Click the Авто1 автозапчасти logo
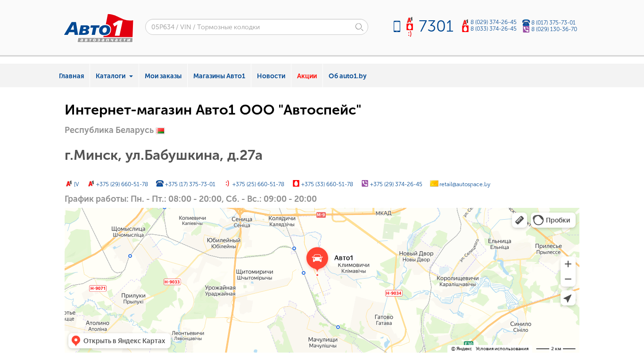Viewport: 644px width, 362px height. [x=99, y=28]
